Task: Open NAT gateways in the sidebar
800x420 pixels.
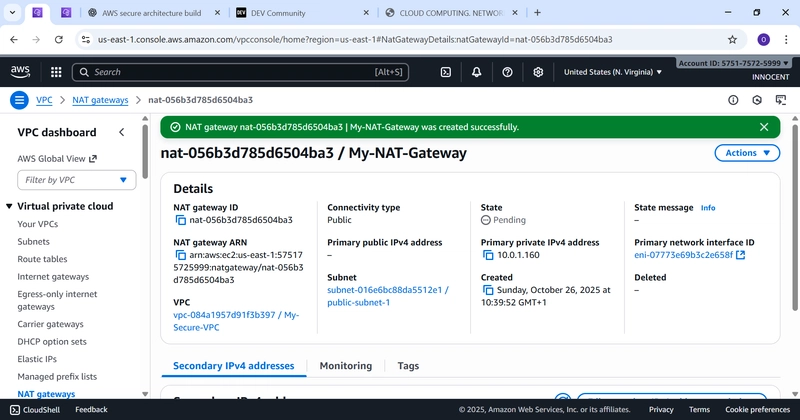Action: coord(46,394)
